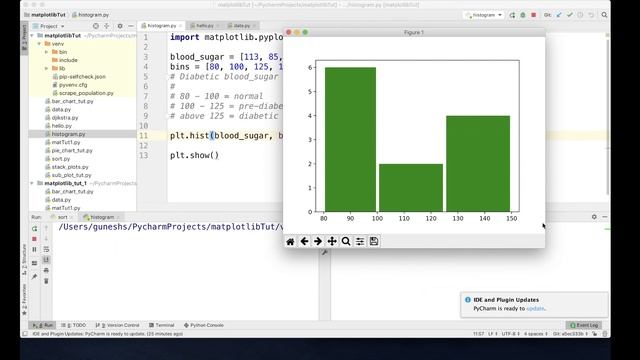The width and height of the screenshot is (640, 360).
Task: Show Git history clock icon
Action: click(580, 15)
